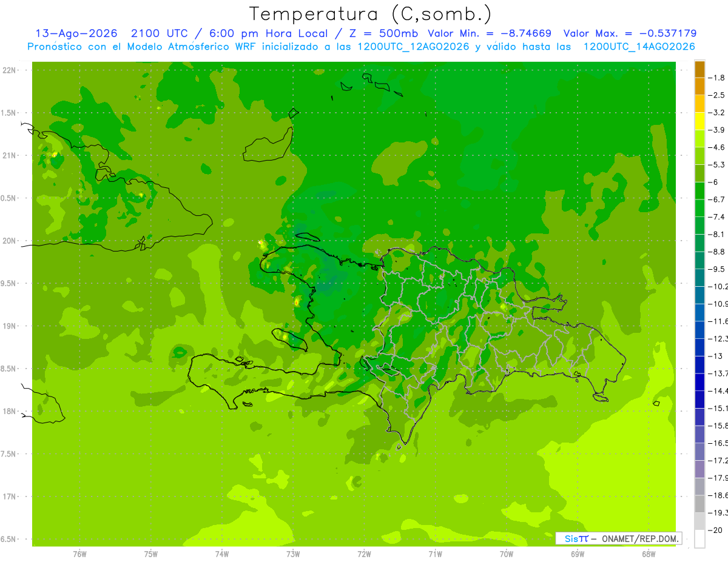The height and width of the screenshot is (562, 728).
Task: Click the '-12.3' colorbar value
Action: (718, 338)
